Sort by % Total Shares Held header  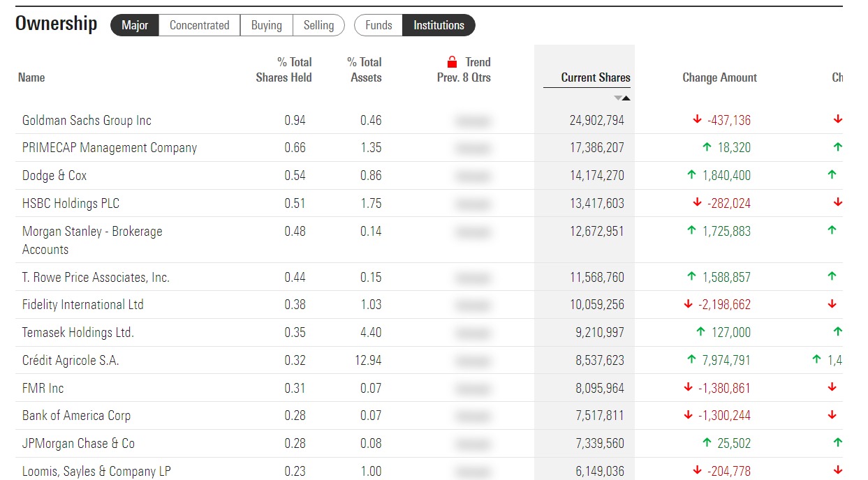coord(284,70)
